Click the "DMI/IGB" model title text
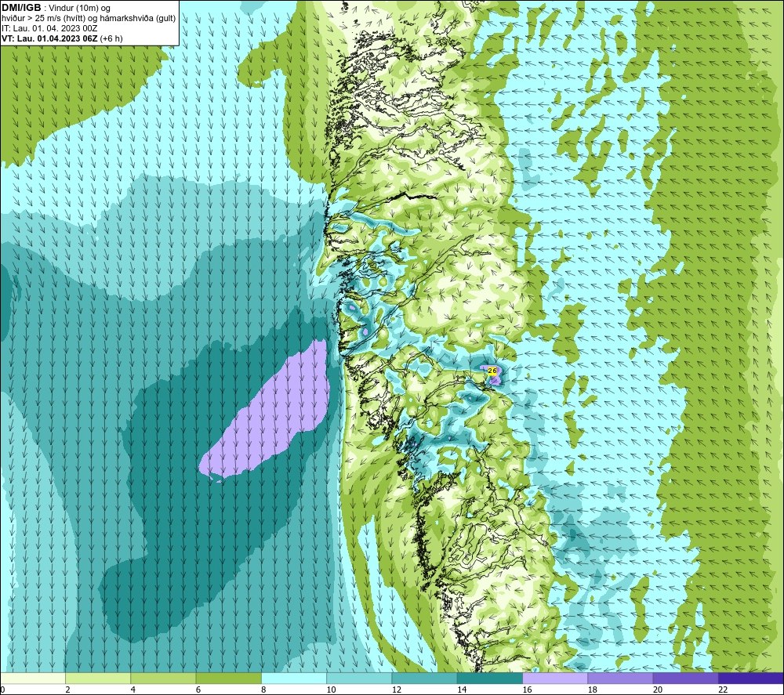Screen dimensions: 784x695 click(21, 8)
